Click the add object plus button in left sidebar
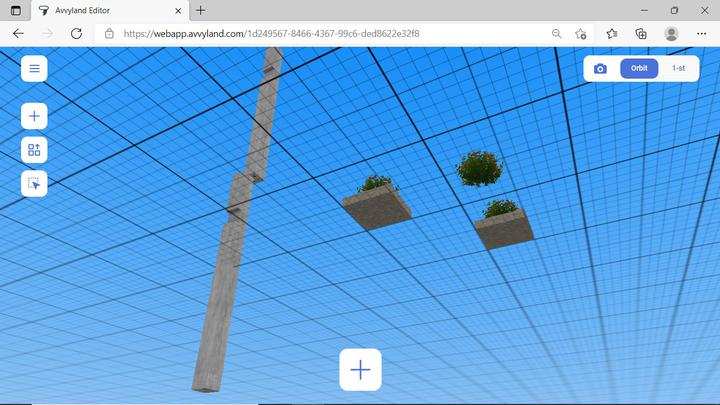 point(34,116)
